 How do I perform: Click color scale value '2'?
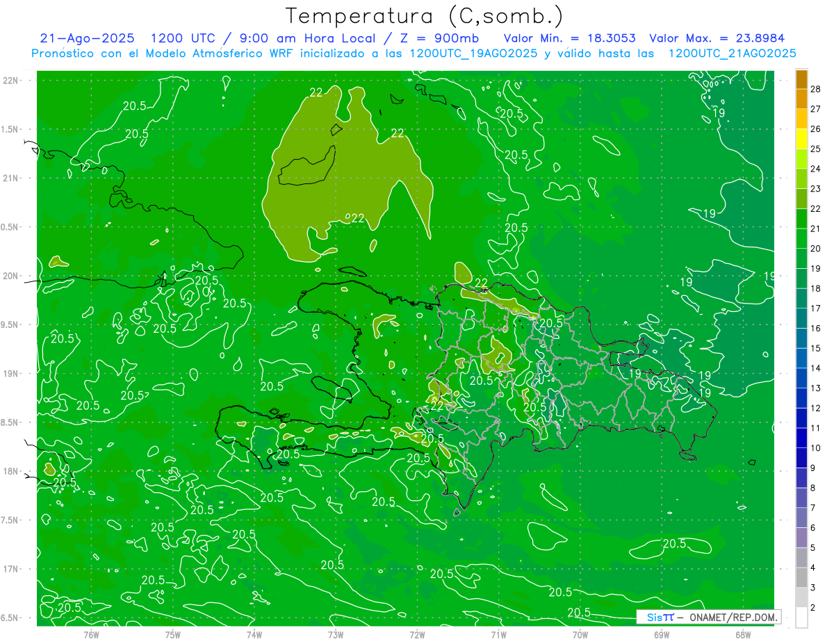click(x=813, y=608)
